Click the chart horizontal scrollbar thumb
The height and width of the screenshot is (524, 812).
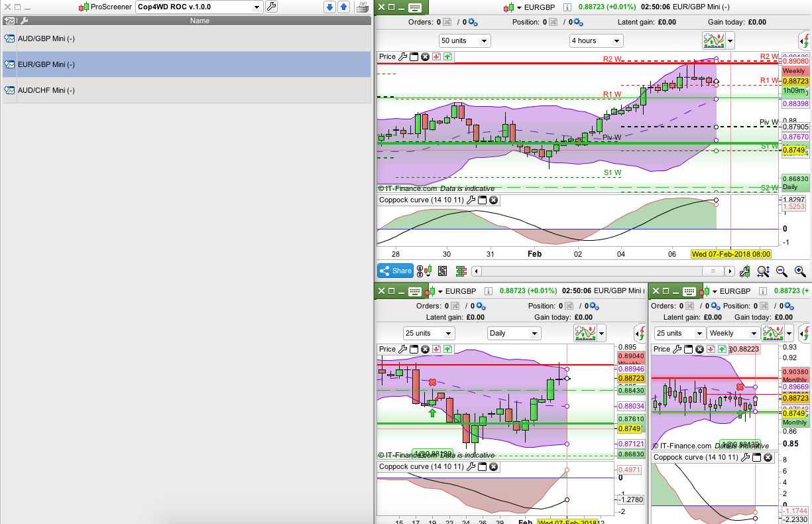713,271
